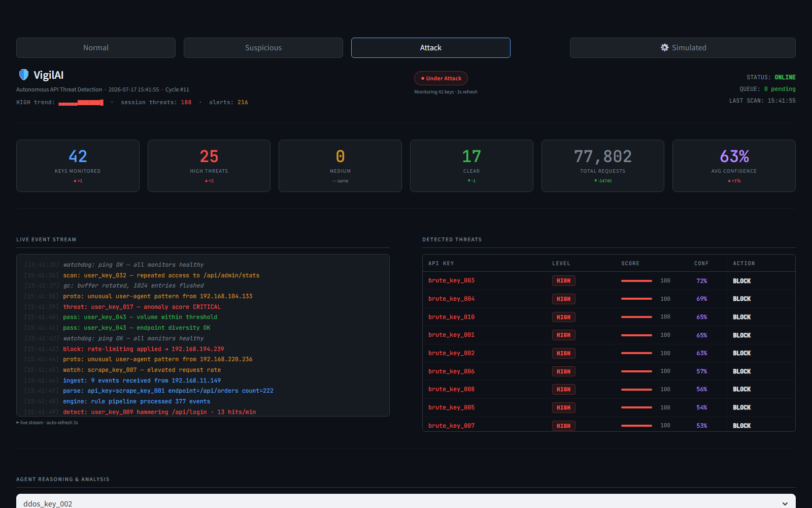Click the API KEY column header
The width and height of the screenshot is (812, 508).
click(441, 263)
